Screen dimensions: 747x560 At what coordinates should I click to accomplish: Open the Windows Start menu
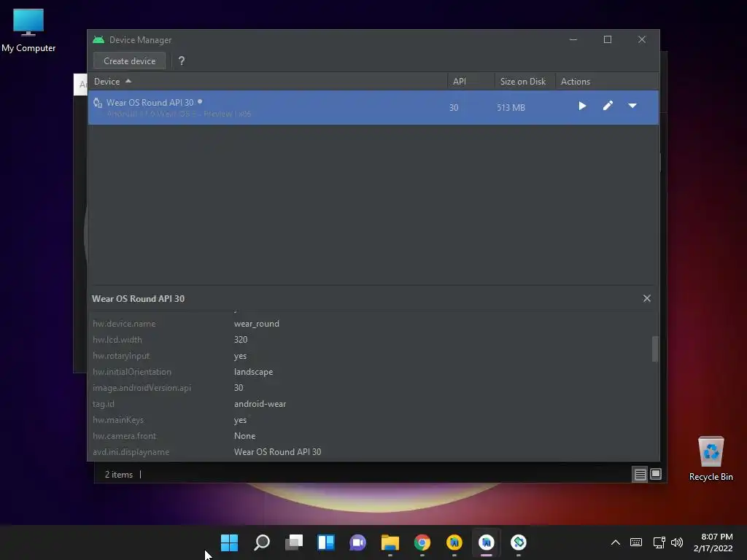pyautogui.click(x=229, y=542)
